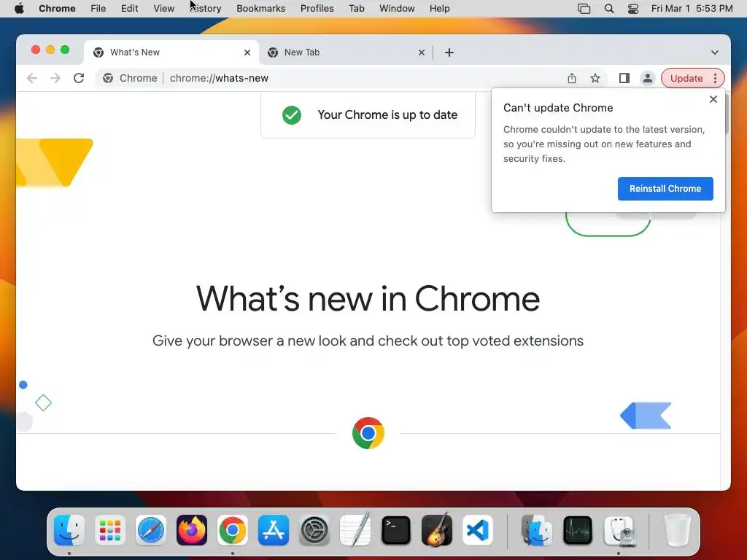Click the Stage Manager menu bar icon

[584, 9]
